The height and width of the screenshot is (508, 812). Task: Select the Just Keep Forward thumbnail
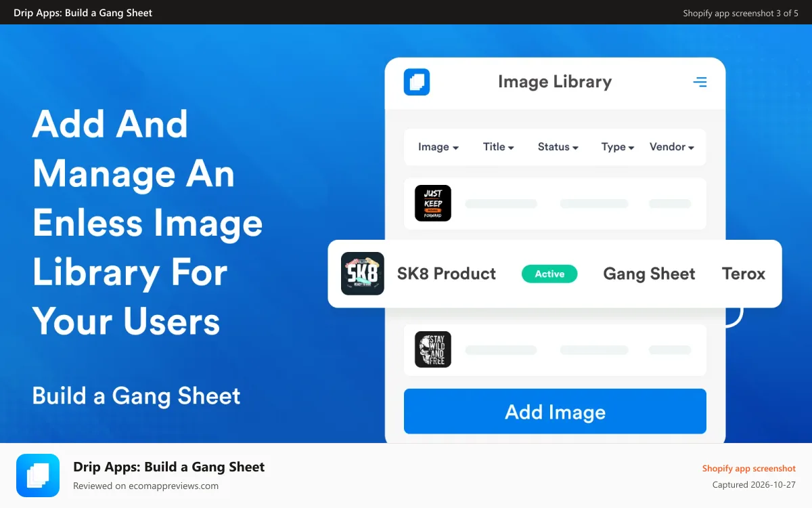pyautogui.click(x=433, y=203)
